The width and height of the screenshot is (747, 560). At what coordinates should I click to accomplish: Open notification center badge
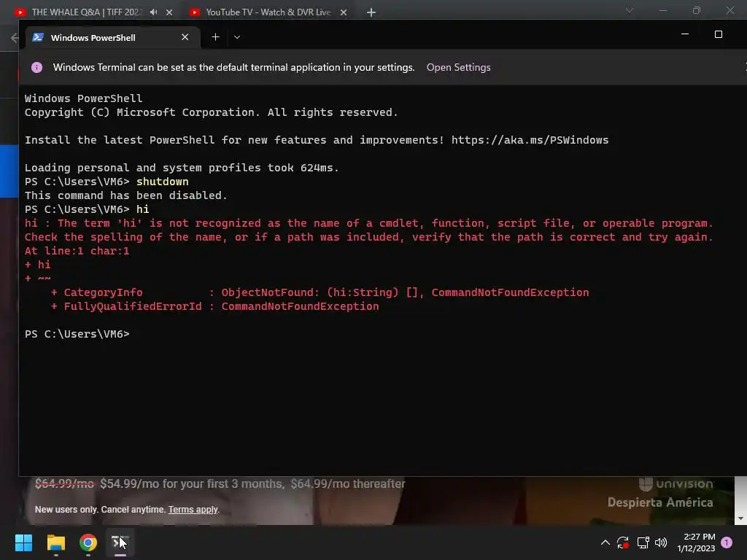pos(727,542)
